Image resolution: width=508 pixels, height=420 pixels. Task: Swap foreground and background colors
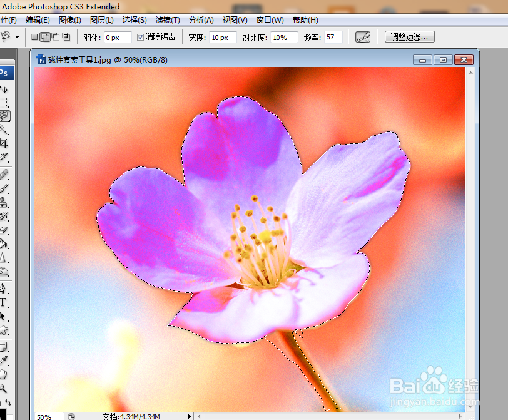(x=8, y=403)
